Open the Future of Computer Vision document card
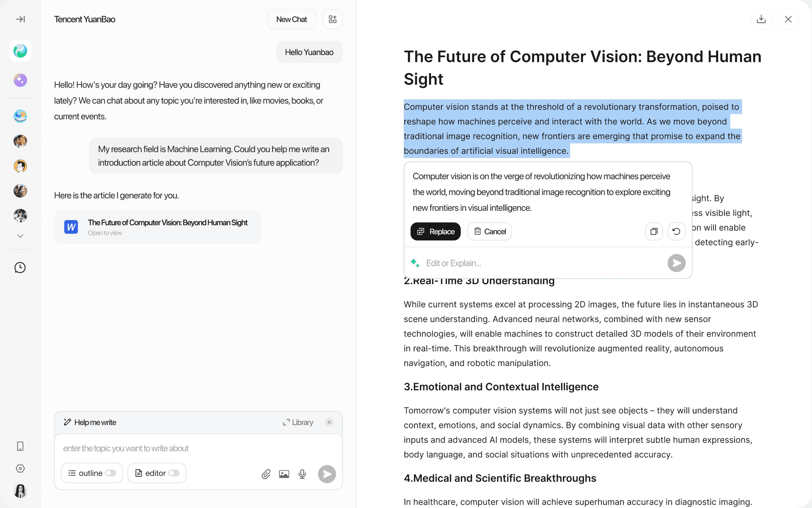 (x=158, y=227)
